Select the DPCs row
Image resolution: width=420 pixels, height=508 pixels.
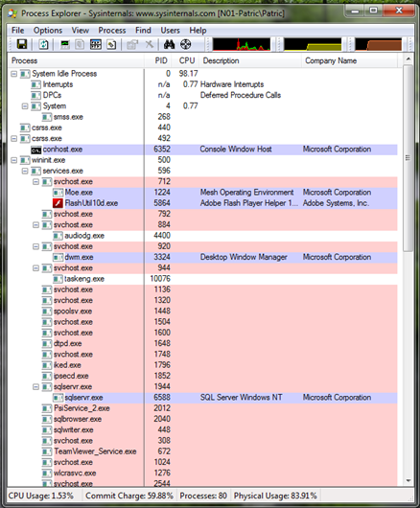203,95
